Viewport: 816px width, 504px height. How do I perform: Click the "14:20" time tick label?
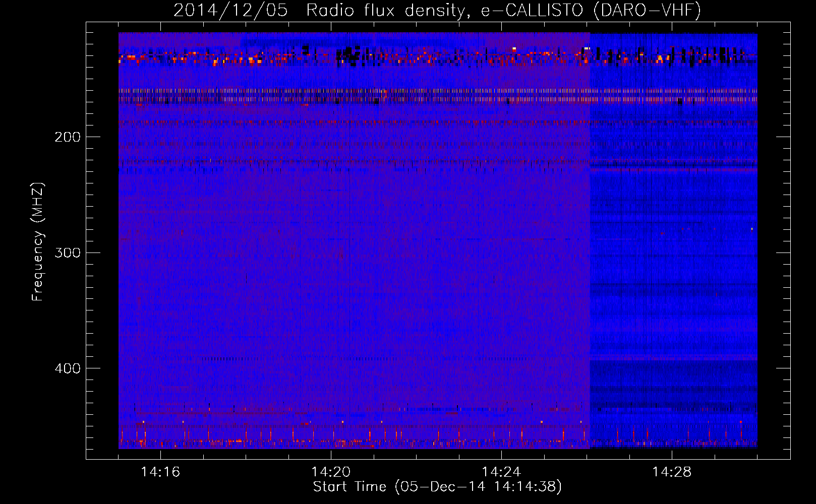[x=331, y=472]
